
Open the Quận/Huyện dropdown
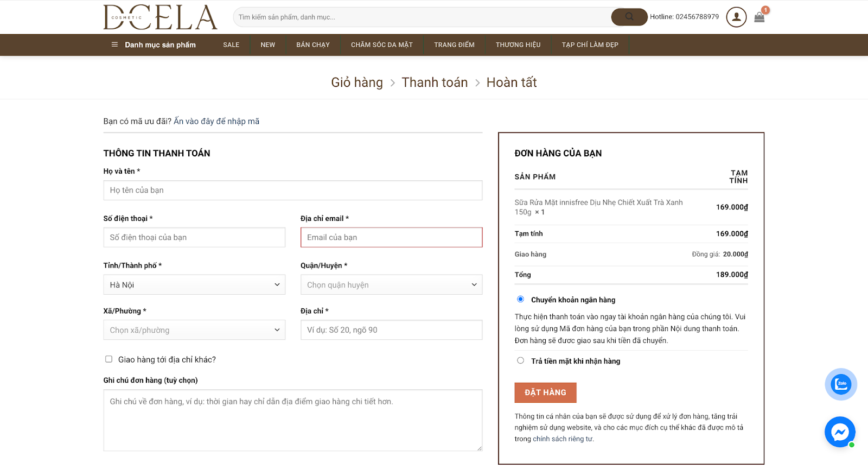click(391, 284)
